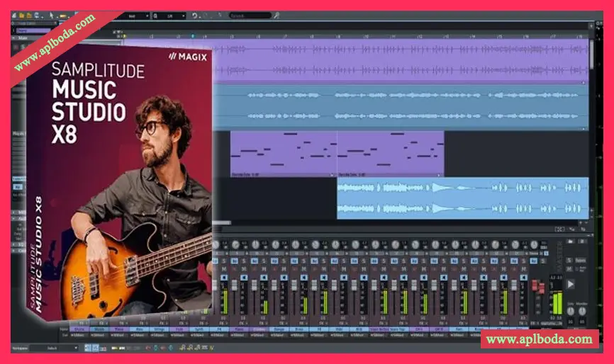Click the white next-marker icon in bottom toolbar
Image resolution: width=614 pixels, height=364 pixels.
tap(122, 348)
